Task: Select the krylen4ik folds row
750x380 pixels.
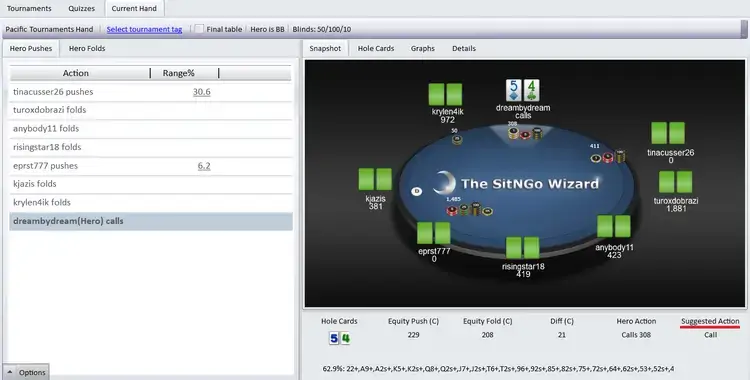Action: point(151,203)
